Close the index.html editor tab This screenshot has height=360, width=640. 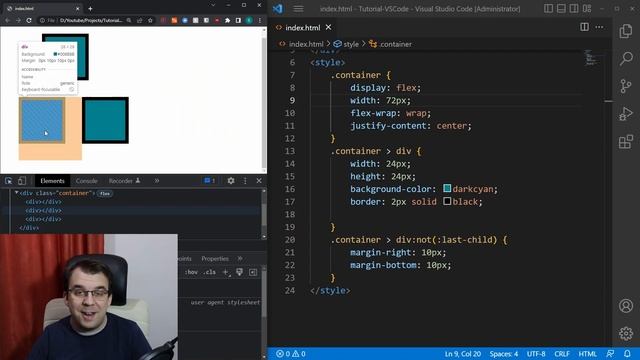[x=329, y=27]
